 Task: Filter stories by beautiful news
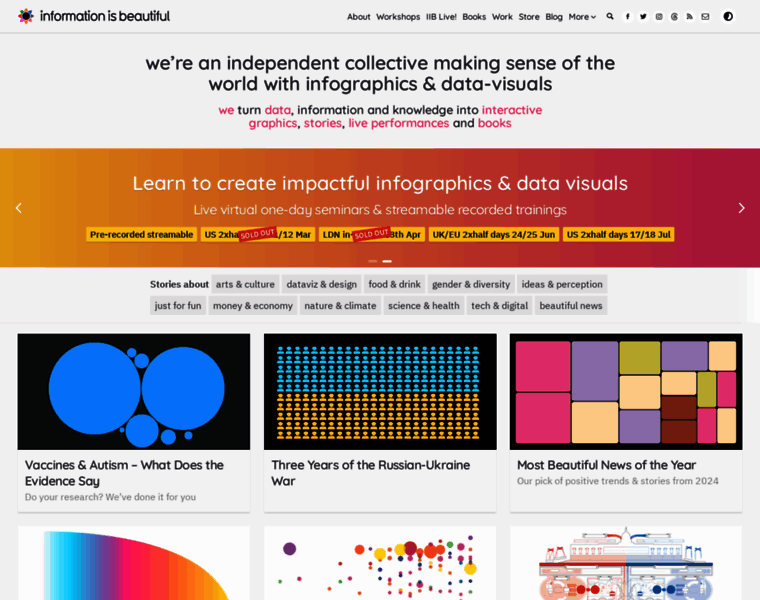571,306
